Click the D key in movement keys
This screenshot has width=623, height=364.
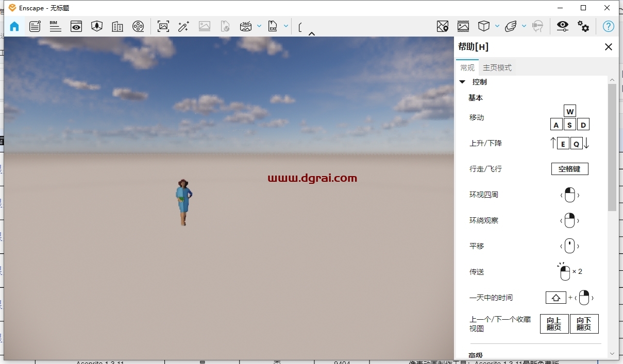583,124
